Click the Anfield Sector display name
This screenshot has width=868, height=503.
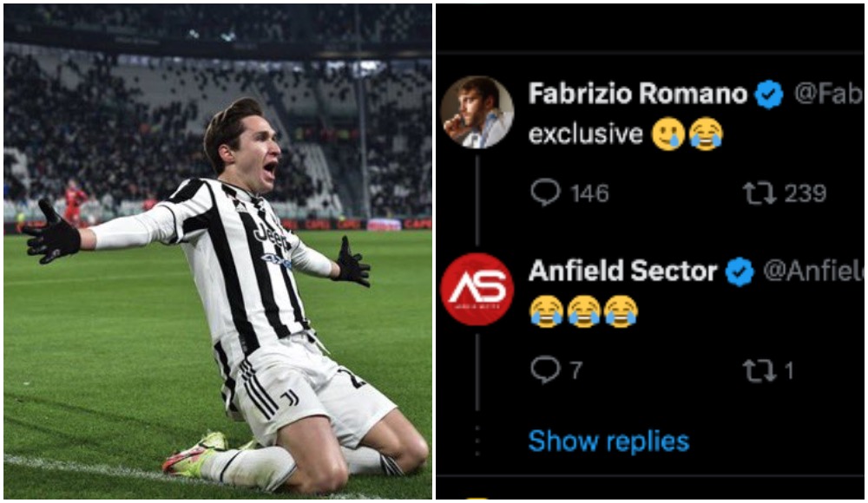(622, 271)
